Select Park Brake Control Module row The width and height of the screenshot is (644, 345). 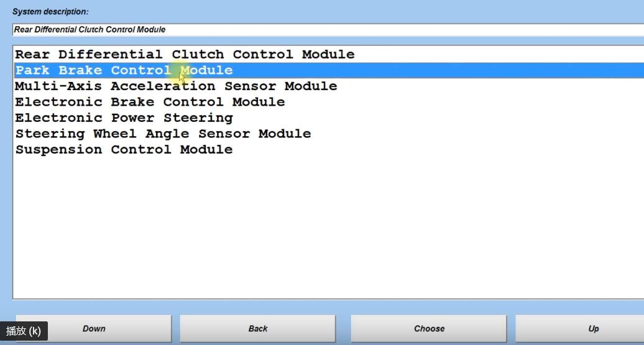[x=329, y=70]
